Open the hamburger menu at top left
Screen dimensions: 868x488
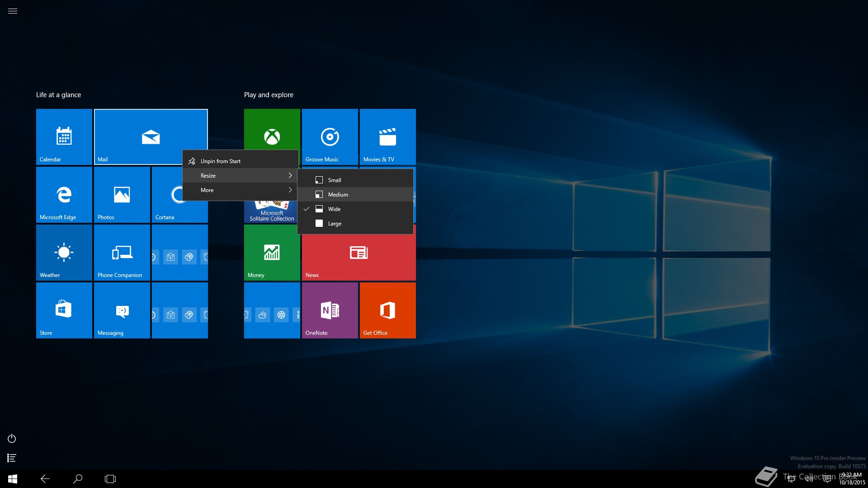point(13,11)
